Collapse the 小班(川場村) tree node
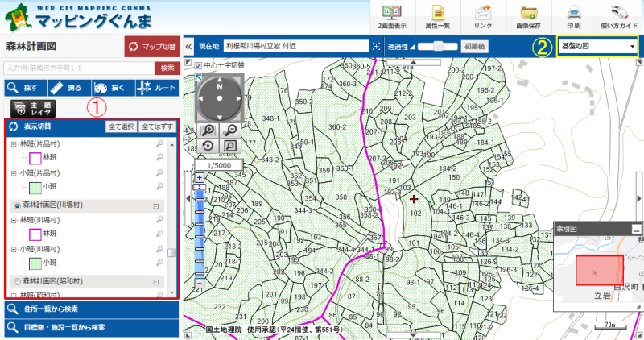The image size is (644, 340). pos(14,249)
